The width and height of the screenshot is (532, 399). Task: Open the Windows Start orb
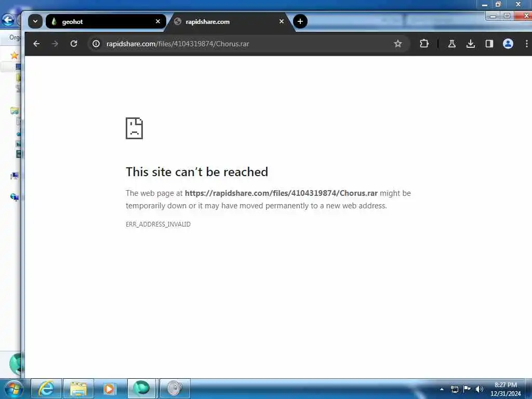coord(14,389)
